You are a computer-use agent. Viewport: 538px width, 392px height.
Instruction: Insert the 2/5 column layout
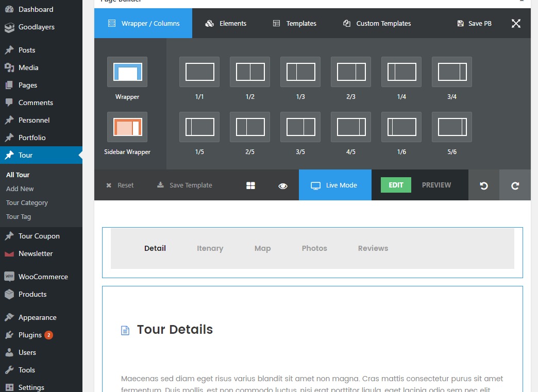tap(250, 127)
